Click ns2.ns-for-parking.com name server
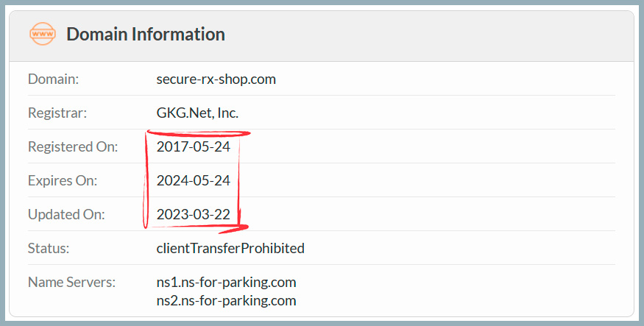 [x=226, y=300]
